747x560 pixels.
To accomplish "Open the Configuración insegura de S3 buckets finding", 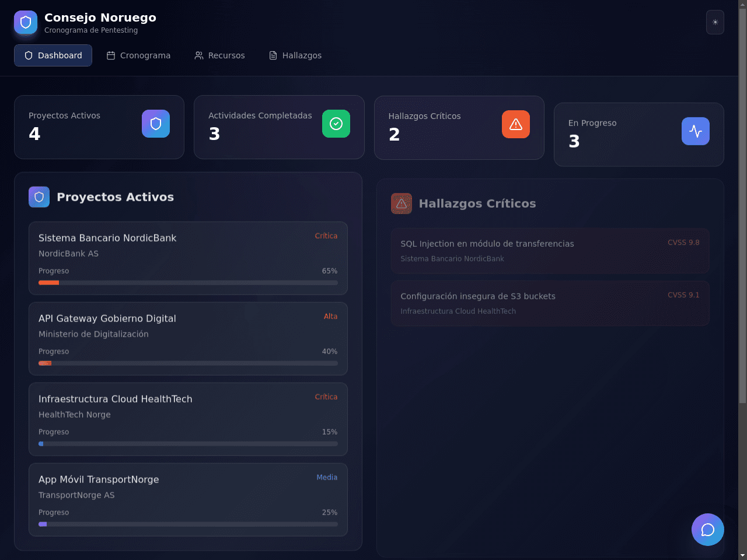I will pyautogui.click(x=550, y=303).
